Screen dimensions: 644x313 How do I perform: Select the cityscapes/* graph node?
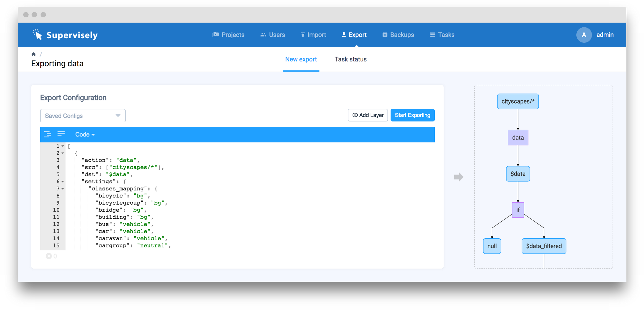click(x=518, y=101)
